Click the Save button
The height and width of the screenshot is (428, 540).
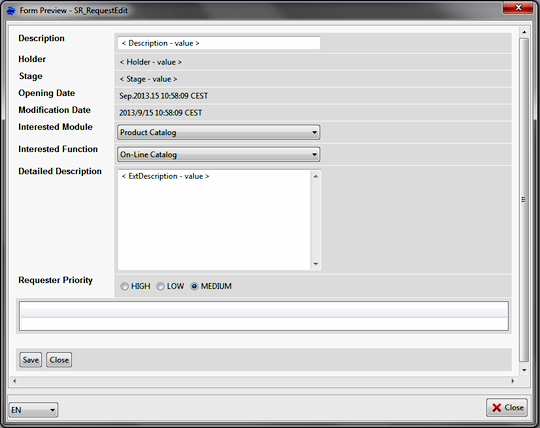coord(31,360)
